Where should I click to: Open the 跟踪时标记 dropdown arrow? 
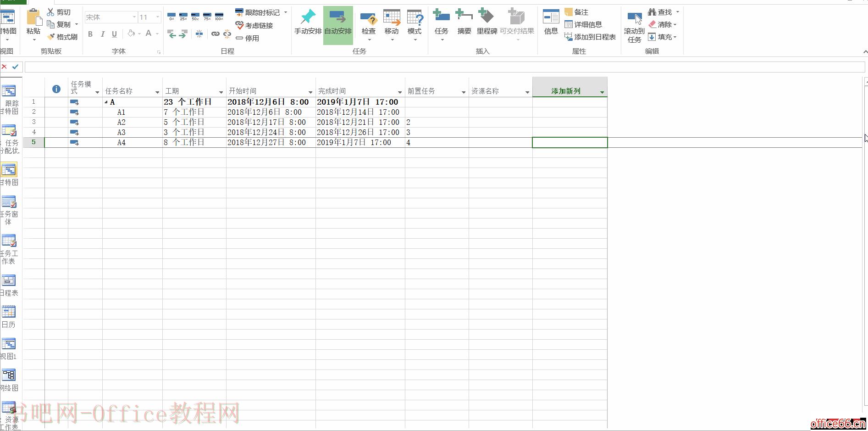pos(286,12)
